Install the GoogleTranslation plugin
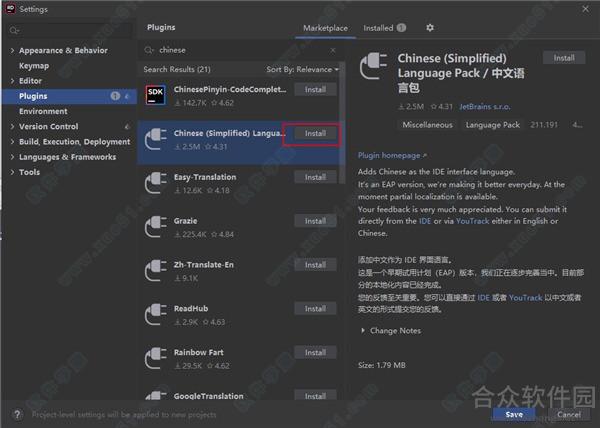 coord(315,396)
